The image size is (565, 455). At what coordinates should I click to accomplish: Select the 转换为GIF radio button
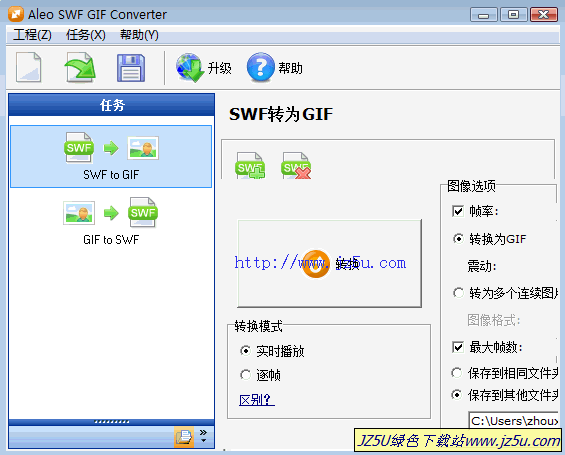tap(458, 238)
